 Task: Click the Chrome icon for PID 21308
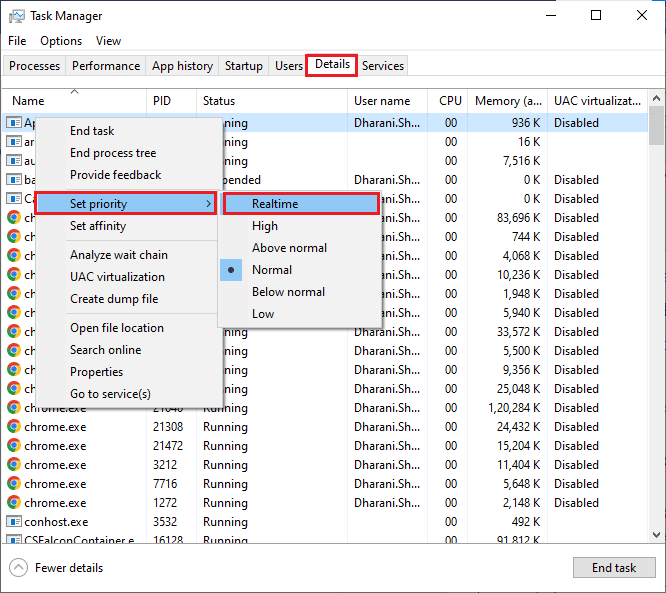14,427
